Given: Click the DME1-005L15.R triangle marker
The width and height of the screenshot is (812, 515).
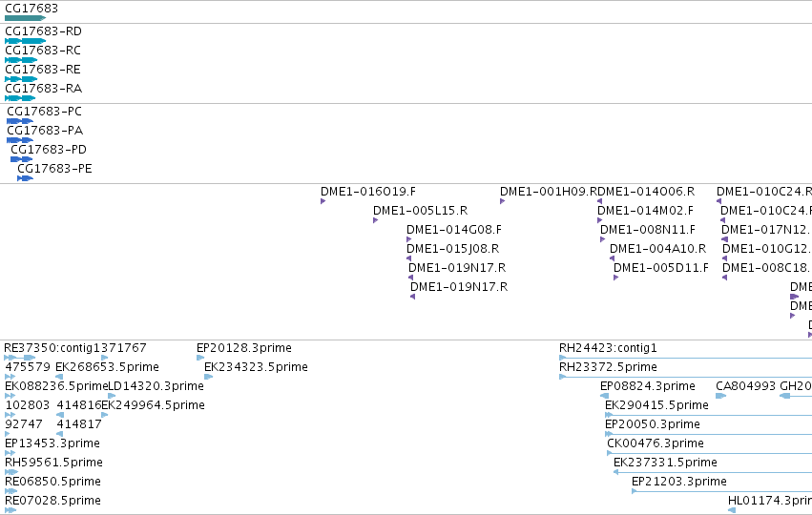Looking at the screenshot, I should [375, 220].
